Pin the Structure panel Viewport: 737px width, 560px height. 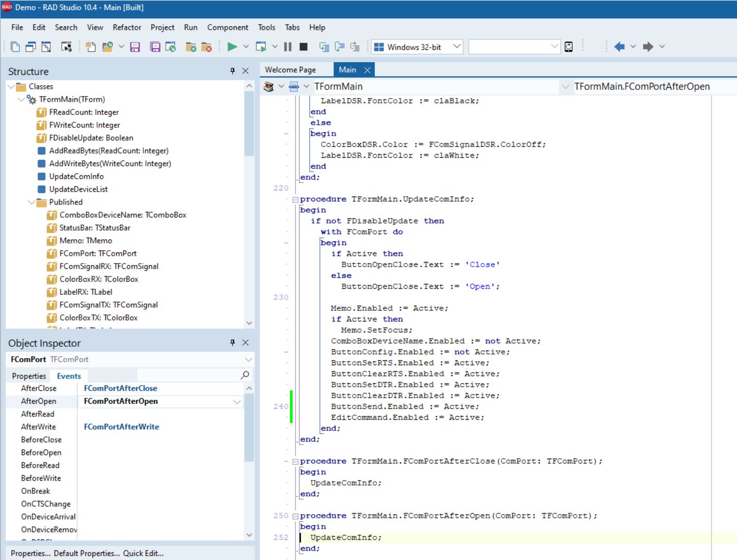[232, 71]
